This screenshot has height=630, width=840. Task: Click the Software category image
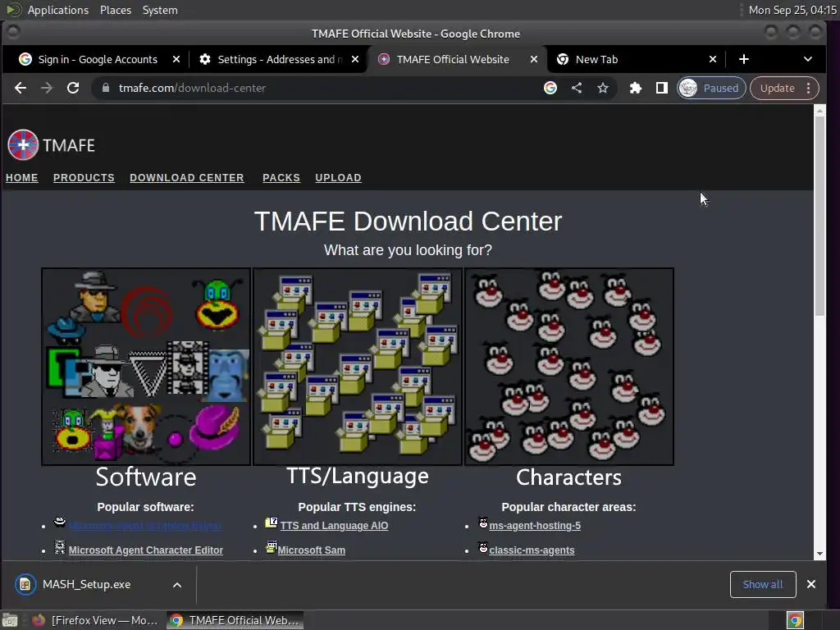146,367
